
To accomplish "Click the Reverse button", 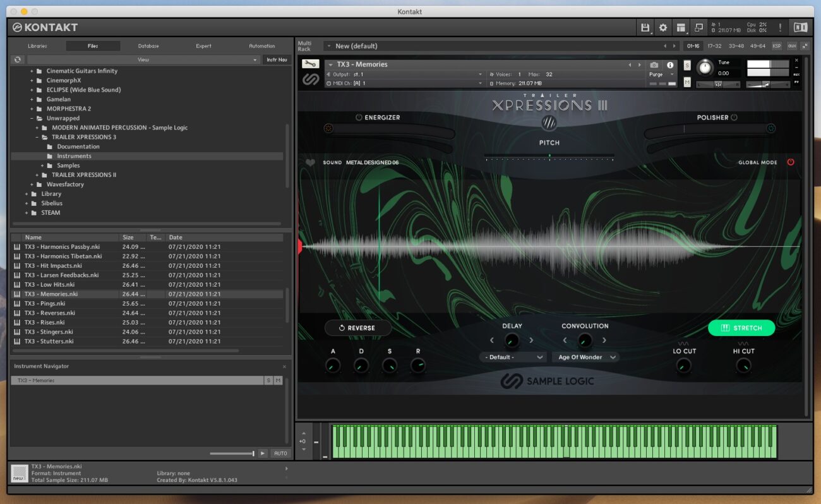I will [x=357, y=328].
